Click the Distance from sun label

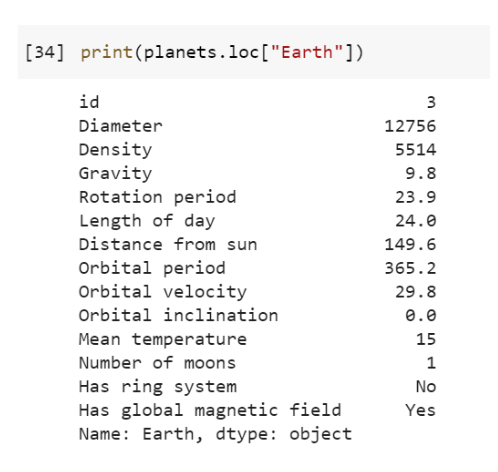pos(168,244)
